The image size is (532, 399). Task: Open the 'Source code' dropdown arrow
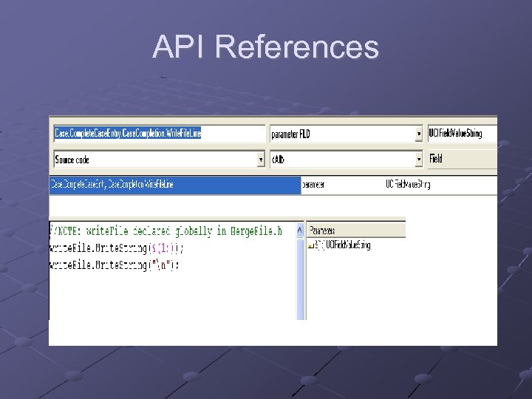pyautogui.click(x=261, y=160)
